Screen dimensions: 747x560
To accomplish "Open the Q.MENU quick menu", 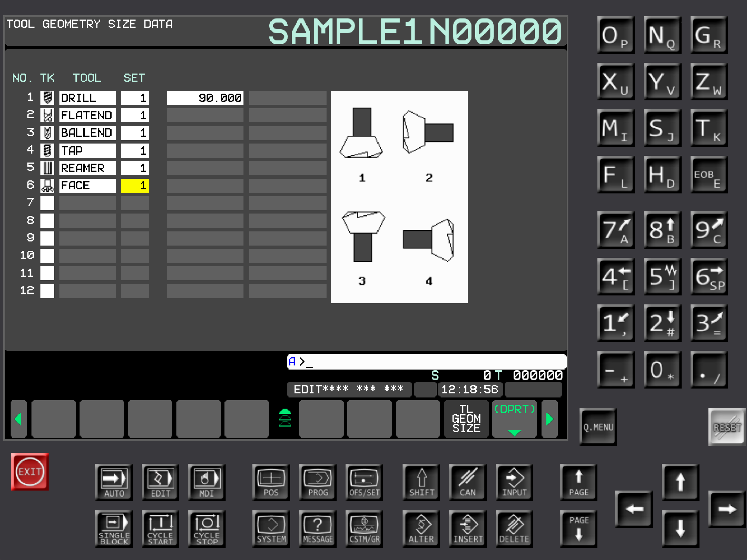I will pos(598,427).
